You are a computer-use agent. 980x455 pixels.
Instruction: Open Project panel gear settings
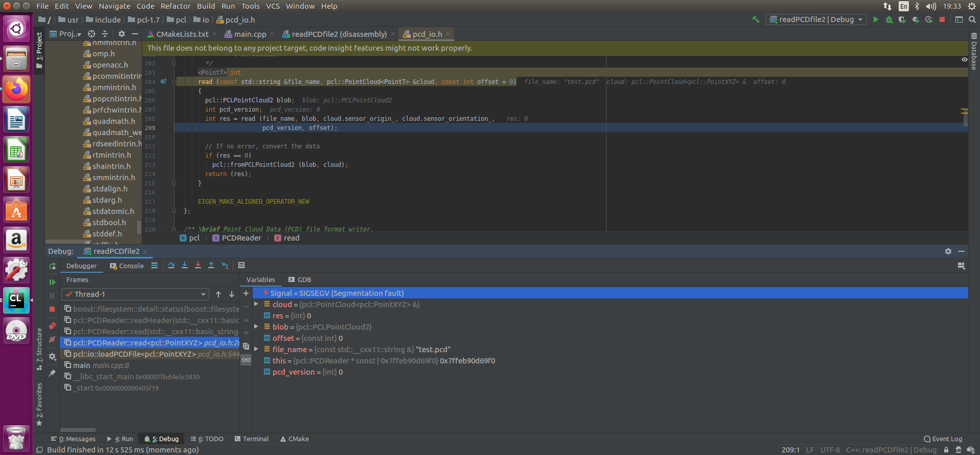coord(122,34)
